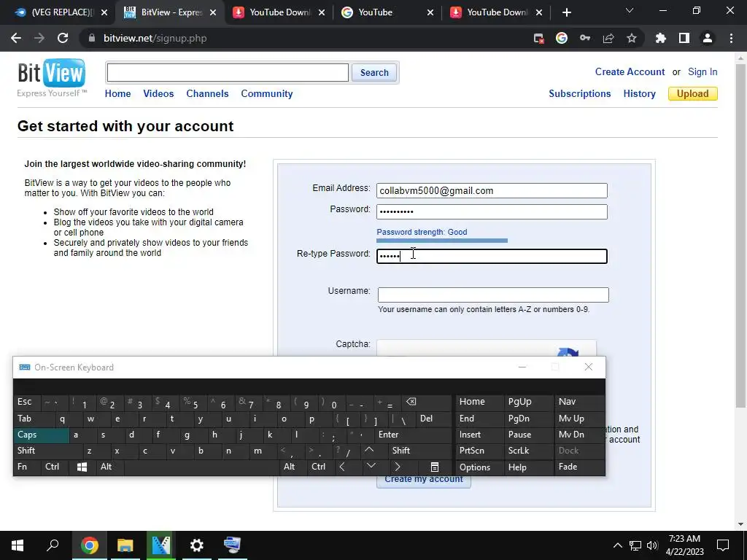Click the BitView logo
Screen dimensions: 747x560
[52, 78]
